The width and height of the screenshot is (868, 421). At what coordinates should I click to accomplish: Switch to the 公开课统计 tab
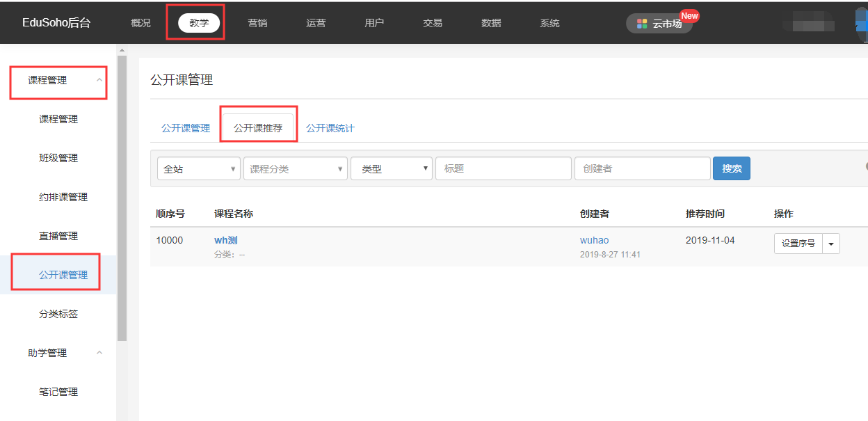tap(330, 128)
